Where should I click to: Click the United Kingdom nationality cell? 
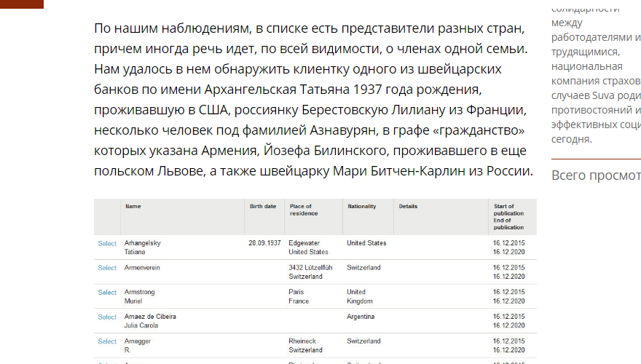[359, 297]
